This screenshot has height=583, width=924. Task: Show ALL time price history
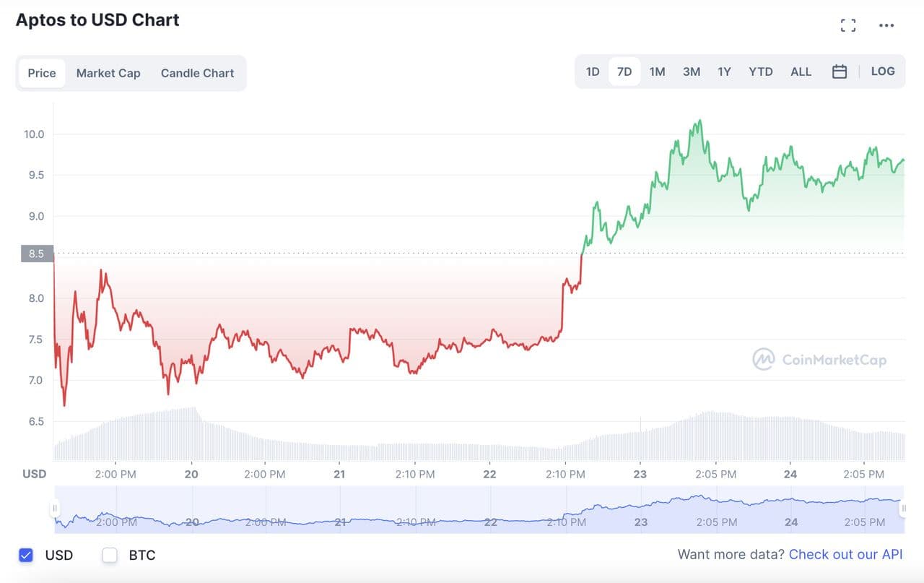tap(801, 72)
